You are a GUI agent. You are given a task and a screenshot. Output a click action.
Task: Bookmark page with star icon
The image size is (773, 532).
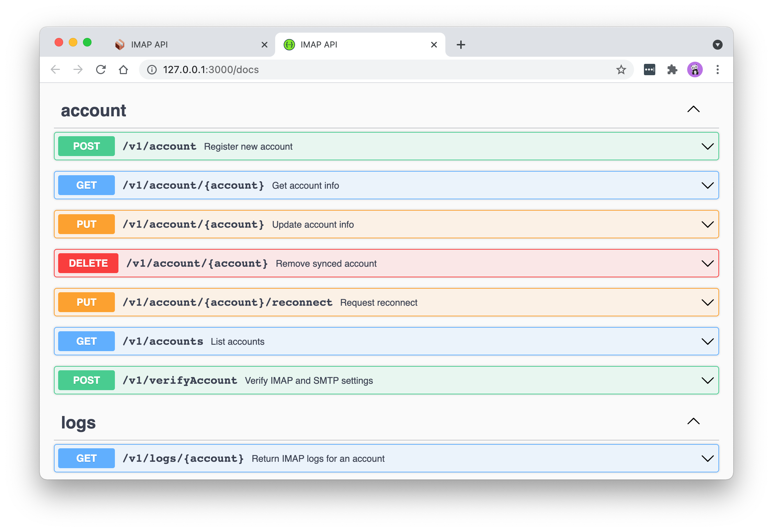621,70
